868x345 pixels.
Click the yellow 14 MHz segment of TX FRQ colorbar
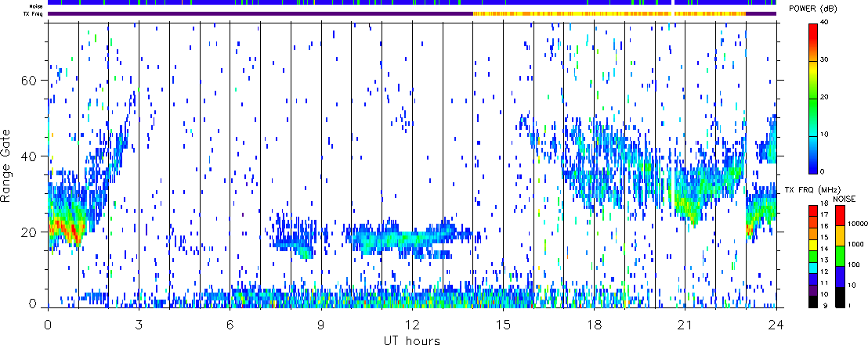tap(813, 244)
